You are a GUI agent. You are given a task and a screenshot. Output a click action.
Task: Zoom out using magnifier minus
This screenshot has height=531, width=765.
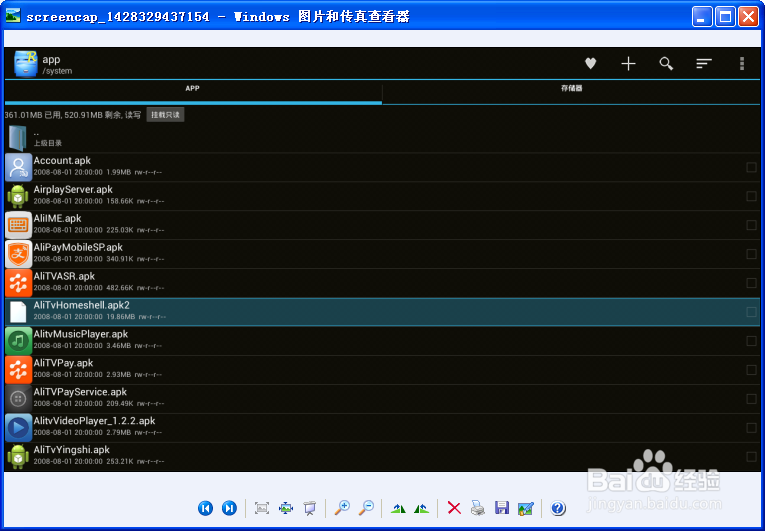tap(366, 508)
